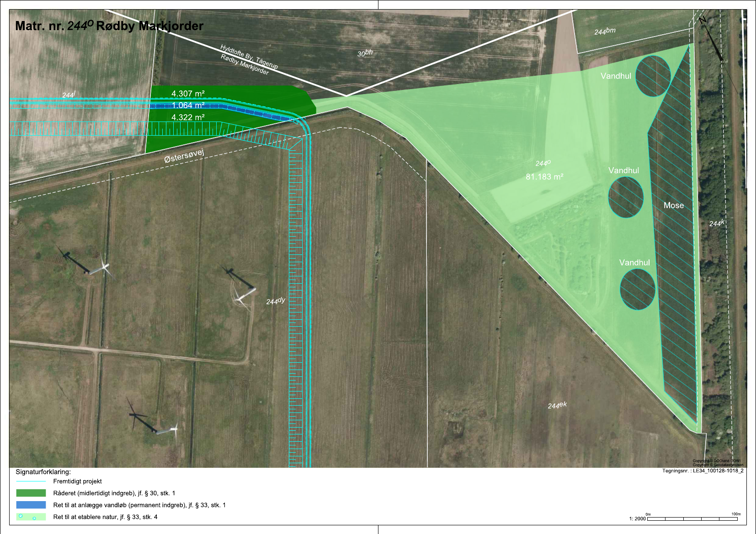Click the map title Matr. nr. 244o
The width and height of the screenshot is (756, 534).
109,26
